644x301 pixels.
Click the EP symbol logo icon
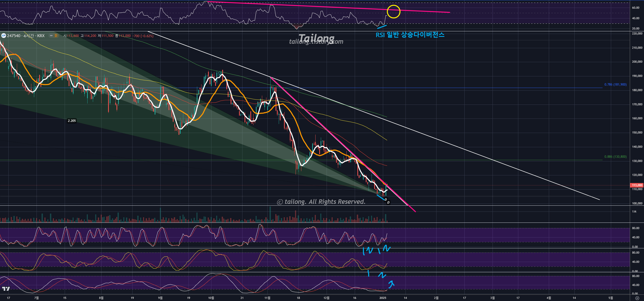tap(4, 36)
